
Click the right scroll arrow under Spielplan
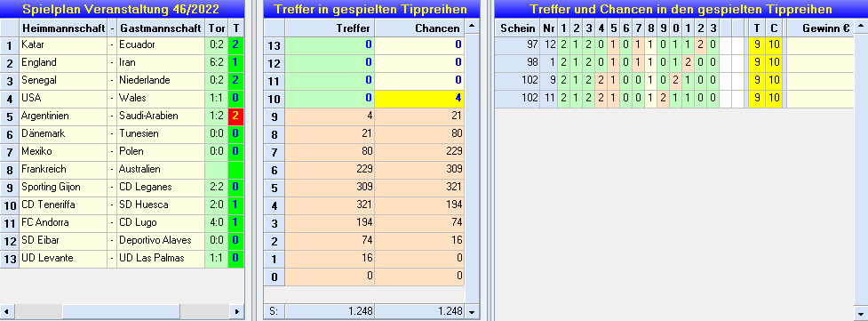point(237,311)
